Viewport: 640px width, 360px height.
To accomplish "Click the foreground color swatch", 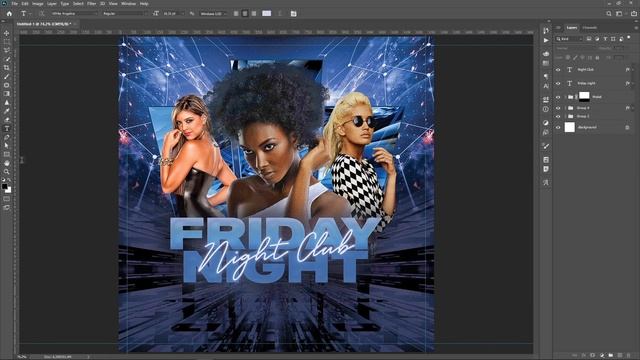I will pos(4,187).
